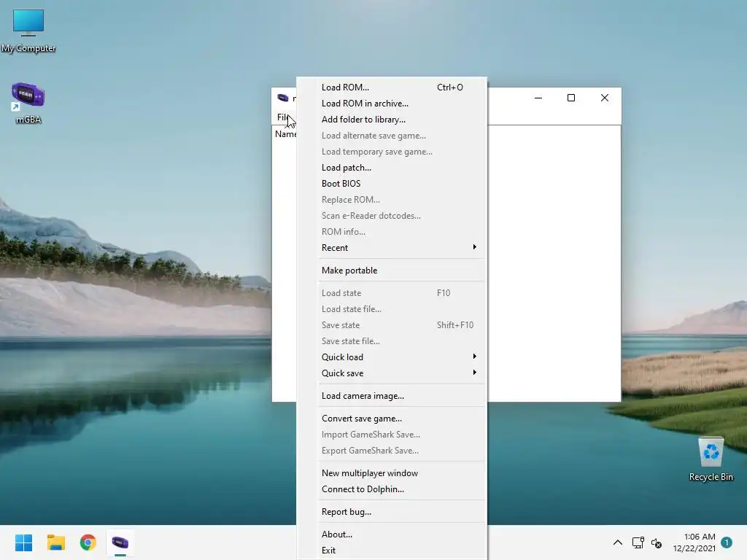Click the disabled ROM info... entry

(392, 232)
